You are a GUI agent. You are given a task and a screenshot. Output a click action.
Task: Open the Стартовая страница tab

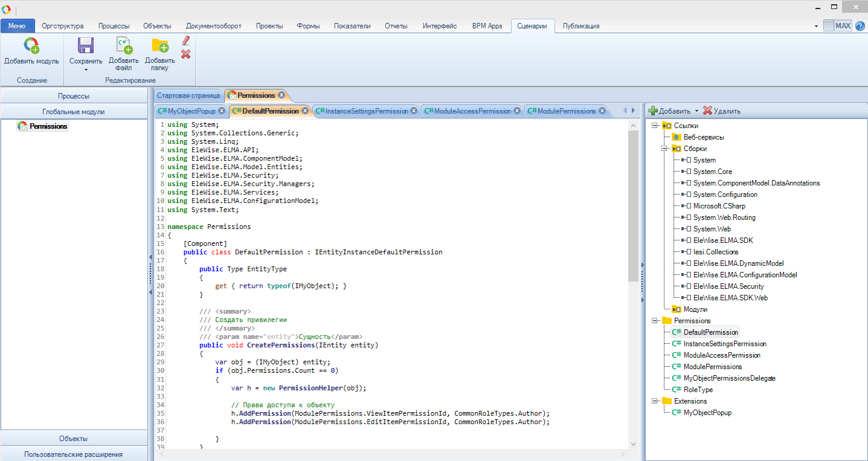[188, 95]
